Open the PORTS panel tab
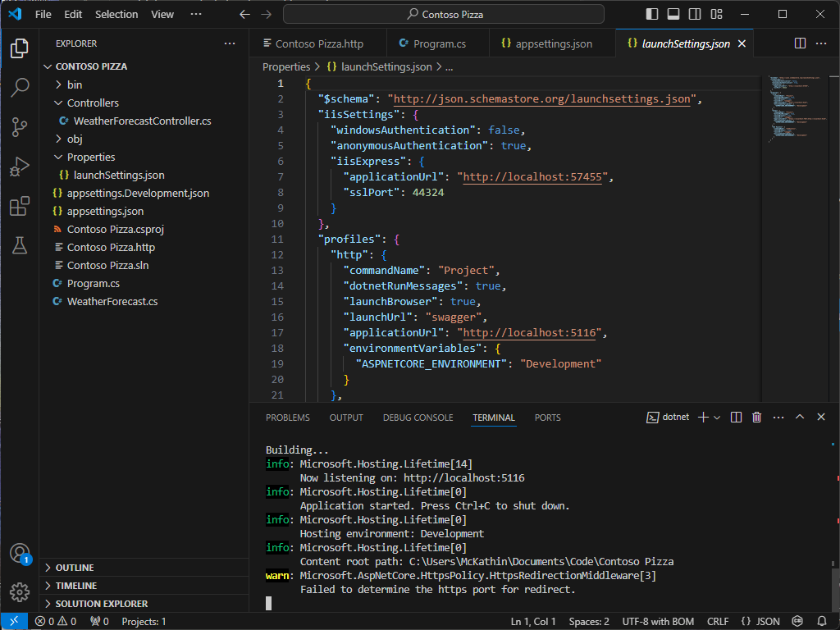Screen dimensions: 840x630 pyautogui.click(x=547, y=418)
